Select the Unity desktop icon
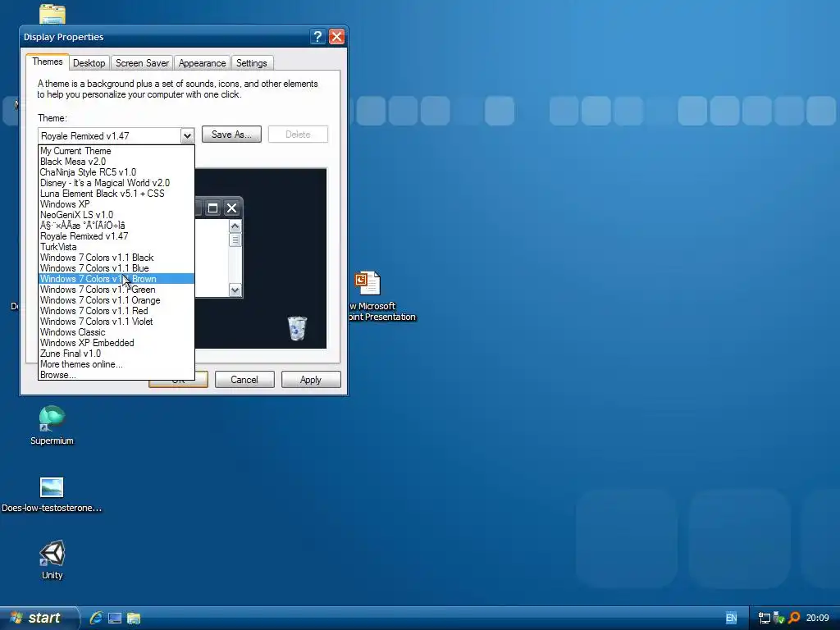 coord(52,554)
